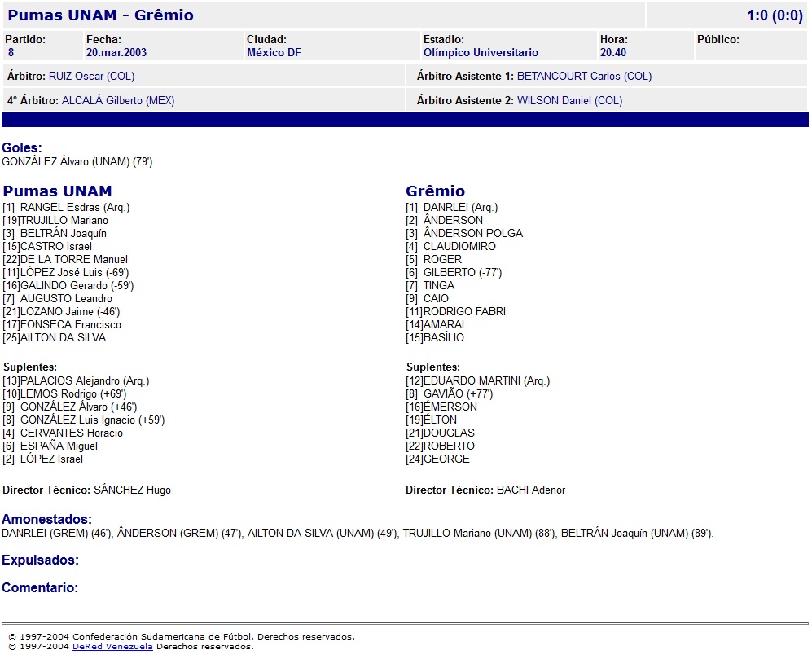
Task: Click the score 1:0 (0:0)
Action: (775, 15)
